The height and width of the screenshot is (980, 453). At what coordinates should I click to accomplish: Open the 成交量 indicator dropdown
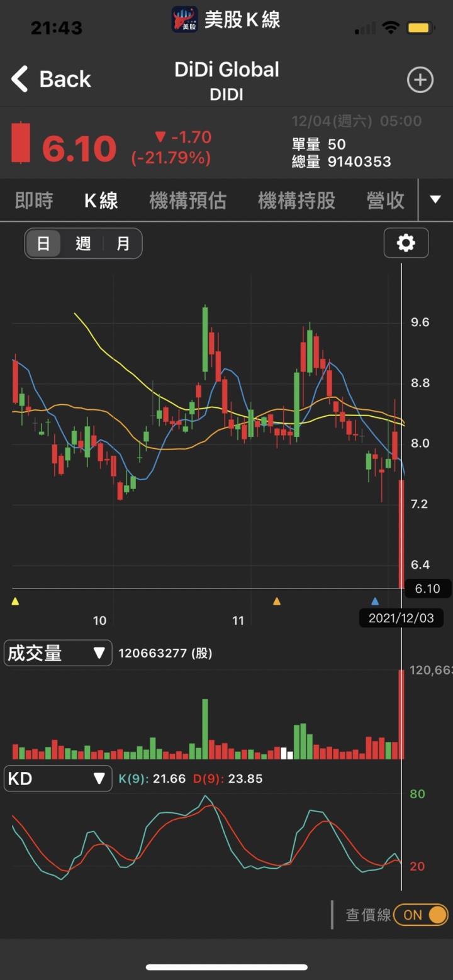tap(58, 653)
